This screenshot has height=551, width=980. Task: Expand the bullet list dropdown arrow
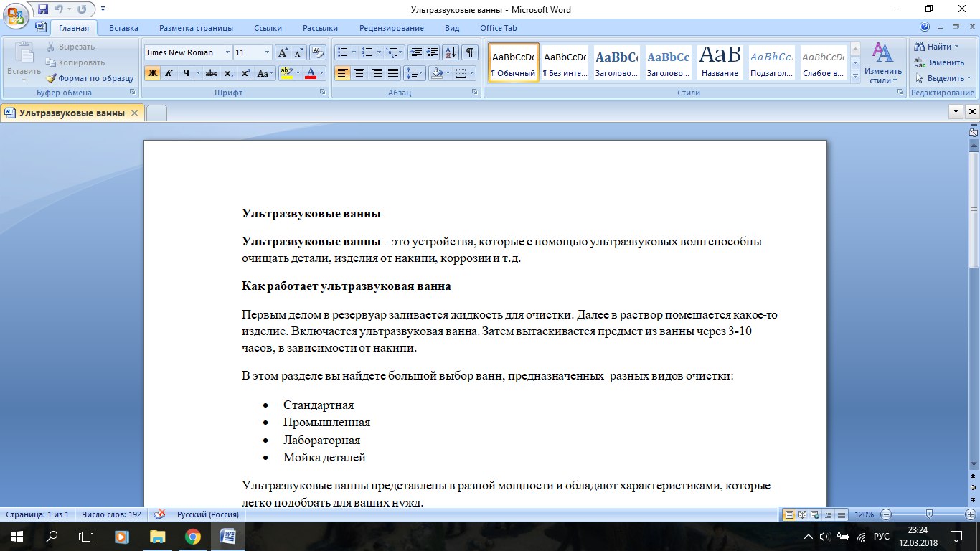click(x=354, y=52)
